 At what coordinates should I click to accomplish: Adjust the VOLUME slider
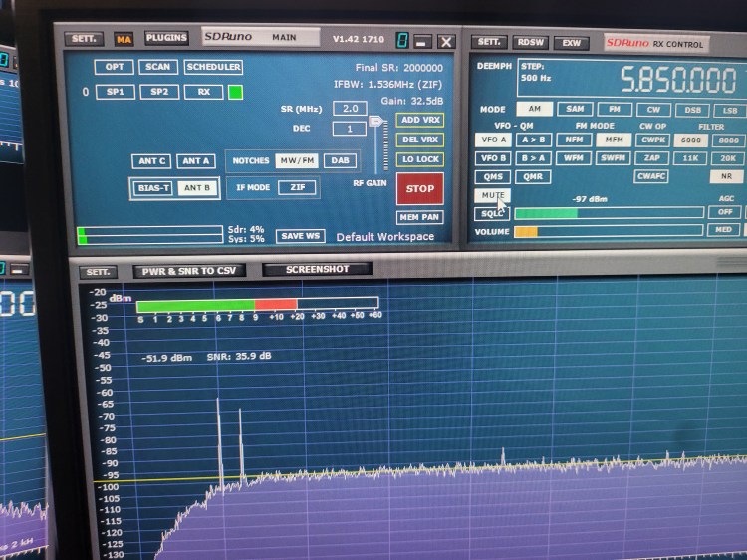coord(609,231)
